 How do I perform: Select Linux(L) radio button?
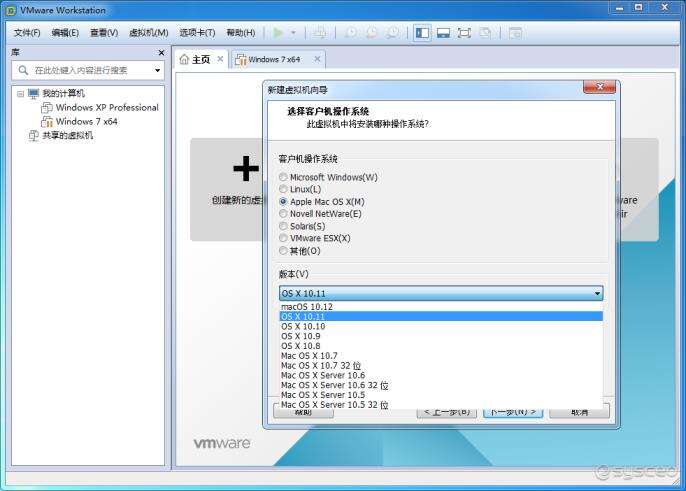coord(283,189)
